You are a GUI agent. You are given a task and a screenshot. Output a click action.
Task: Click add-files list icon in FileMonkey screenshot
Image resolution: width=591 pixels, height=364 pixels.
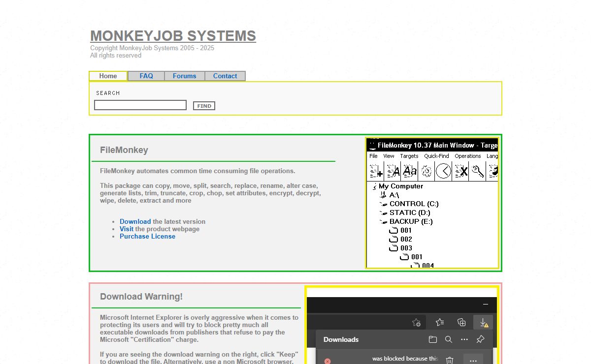pyautogui.click(x=376, y=171)
